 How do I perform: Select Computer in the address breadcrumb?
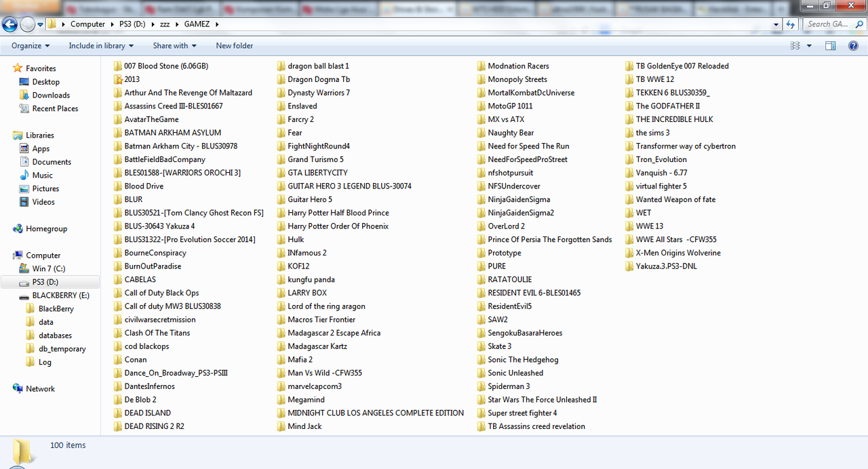(x=88, y=24)
